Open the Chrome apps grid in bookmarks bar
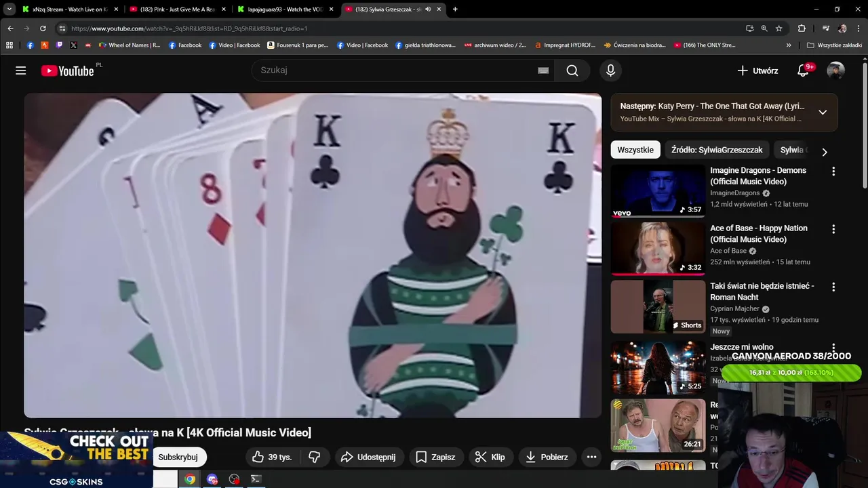 coord(9,45)
